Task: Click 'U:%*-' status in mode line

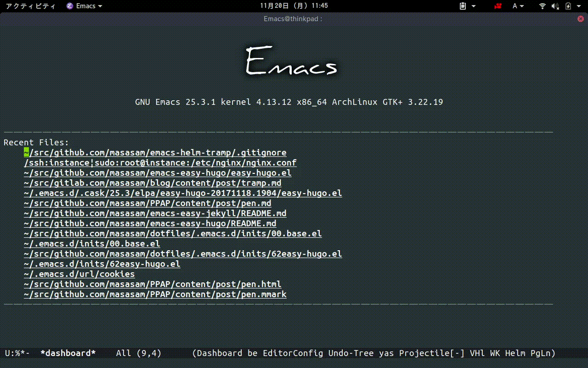Action: pyautogui.click(x=17, y=353)
